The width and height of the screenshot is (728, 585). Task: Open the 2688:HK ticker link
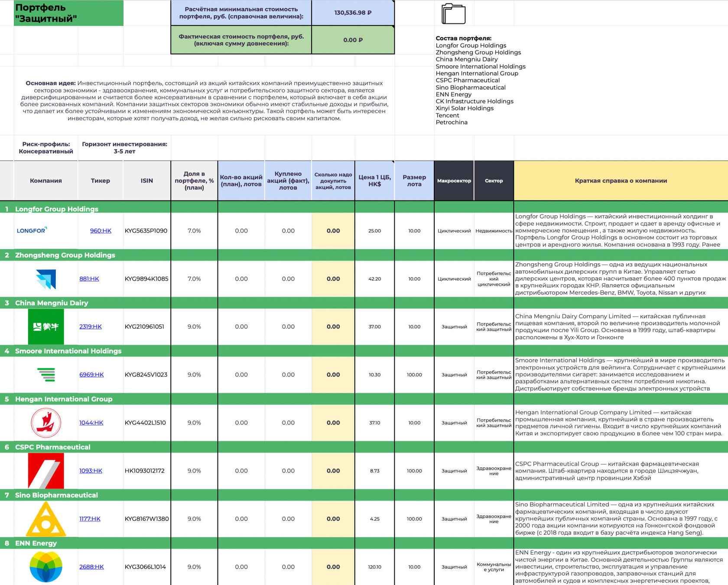[x=91, y=567]
